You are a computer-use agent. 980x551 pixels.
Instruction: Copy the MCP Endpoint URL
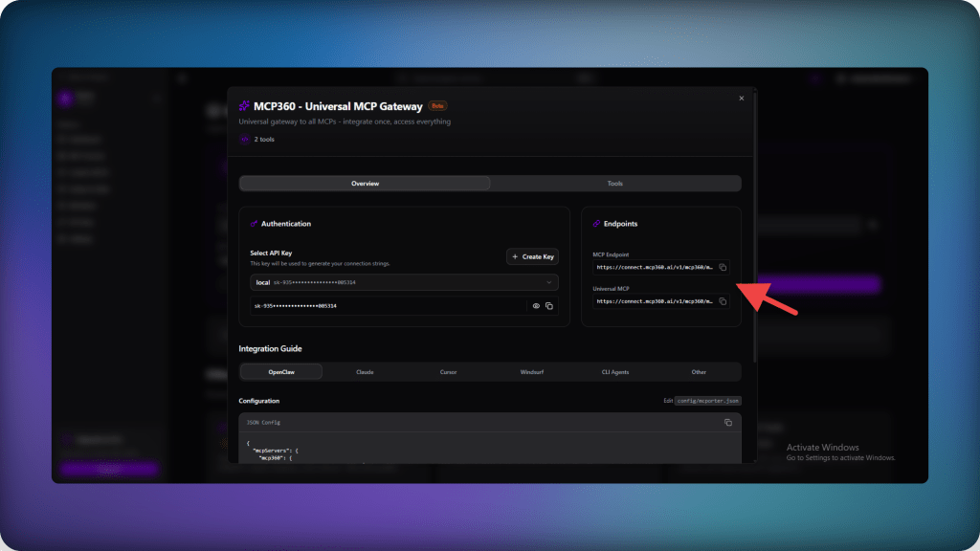[723, 268]
